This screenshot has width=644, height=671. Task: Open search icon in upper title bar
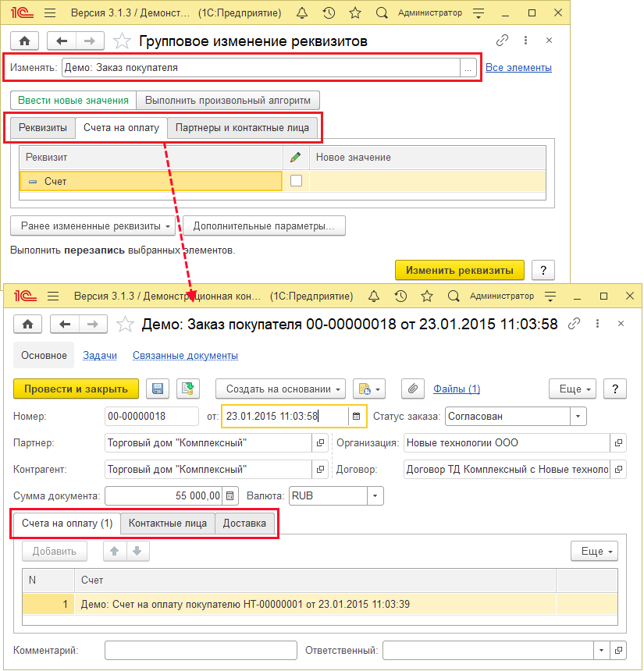(x=382, y=12)
